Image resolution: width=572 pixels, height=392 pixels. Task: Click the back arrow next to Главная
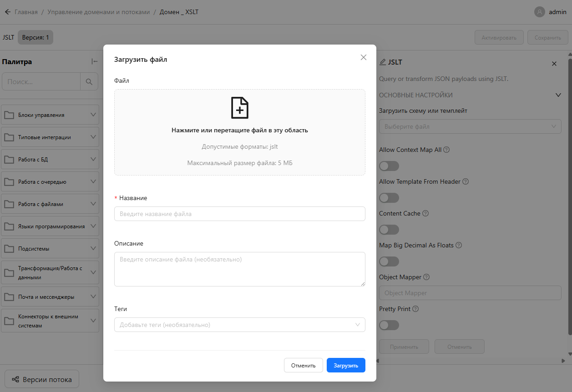[x=7, y=12]
